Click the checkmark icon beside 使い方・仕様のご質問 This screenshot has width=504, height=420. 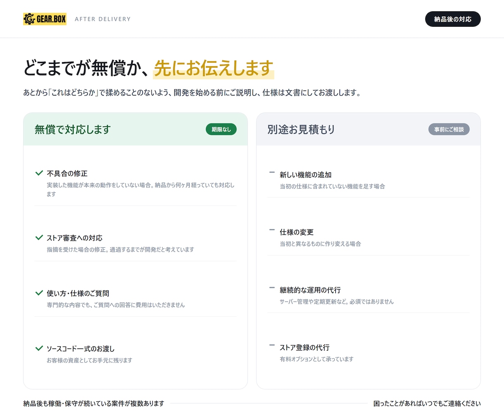39,293
